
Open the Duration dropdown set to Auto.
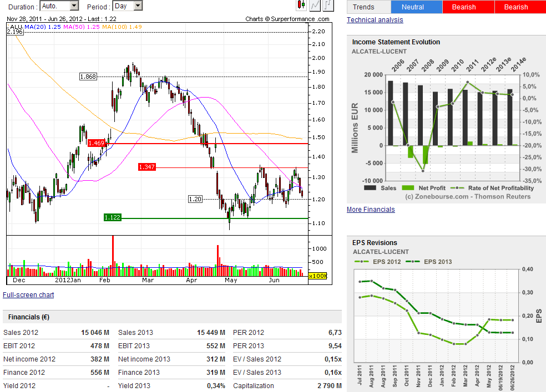59,6
